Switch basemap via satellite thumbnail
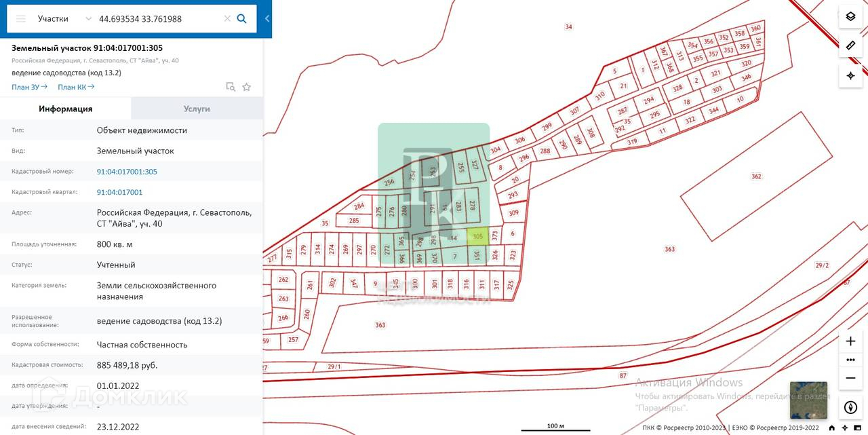Screen dimensions: 868x435 coord(808,400)
